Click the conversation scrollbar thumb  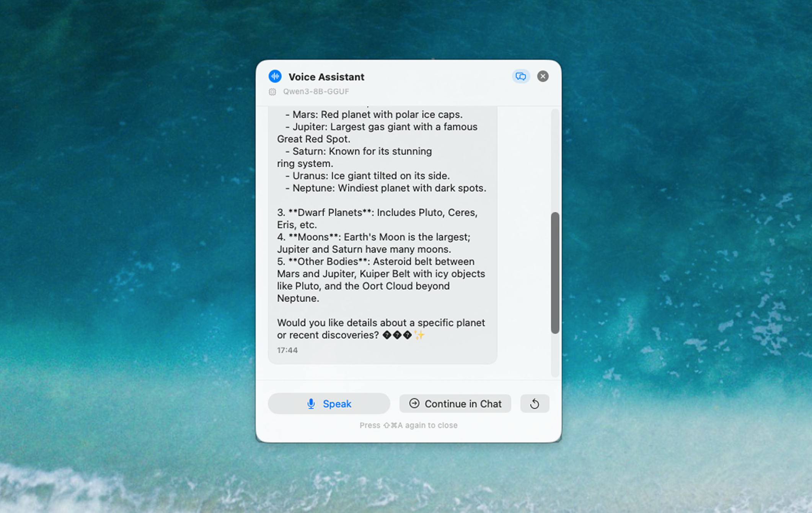tap(555, 273)
